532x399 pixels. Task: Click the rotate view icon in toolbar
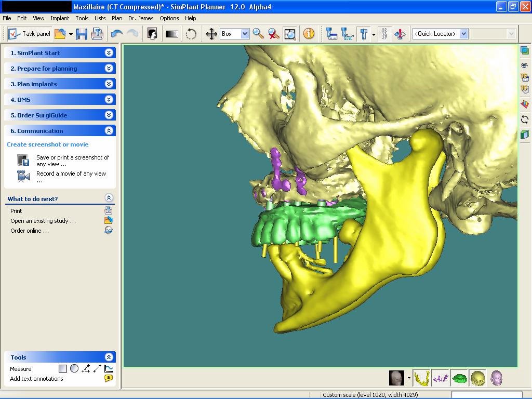point(191,34)
